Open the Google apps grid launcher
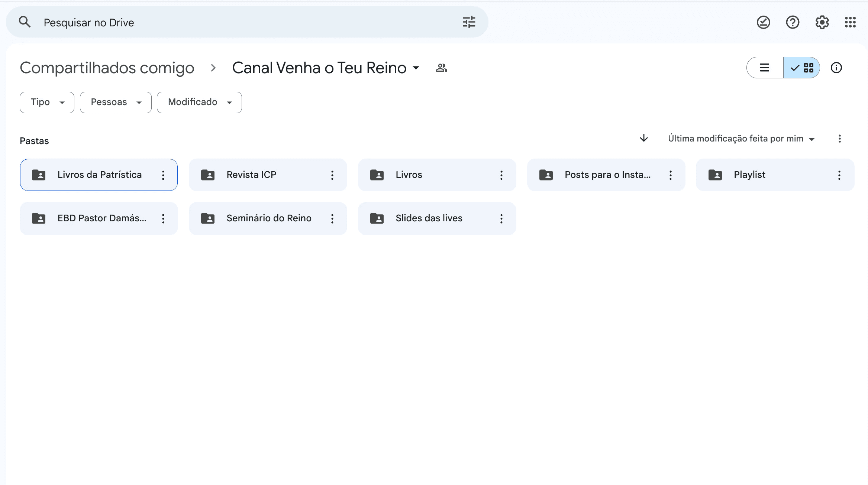The height and width of the screenshot is (485, 868). pyautogui.click(x=850, y=22)
